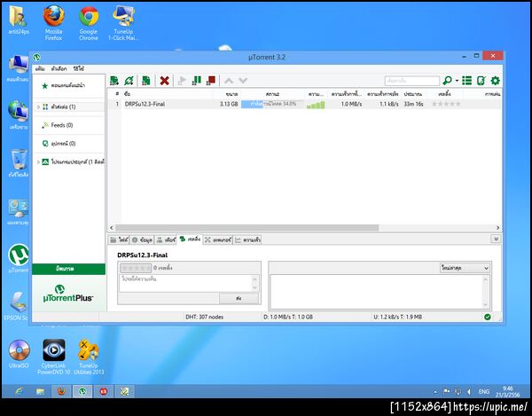Stop the torrent with red square icon
Viewport: 532px width, 416px height.
(211, 81)
